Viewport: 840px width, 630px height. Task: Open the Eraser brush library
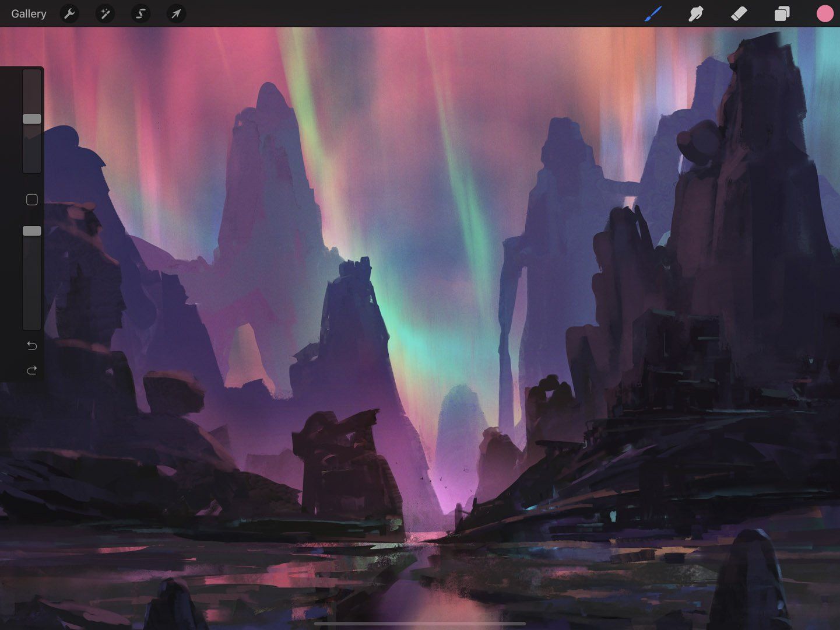(x=739, y=13)
